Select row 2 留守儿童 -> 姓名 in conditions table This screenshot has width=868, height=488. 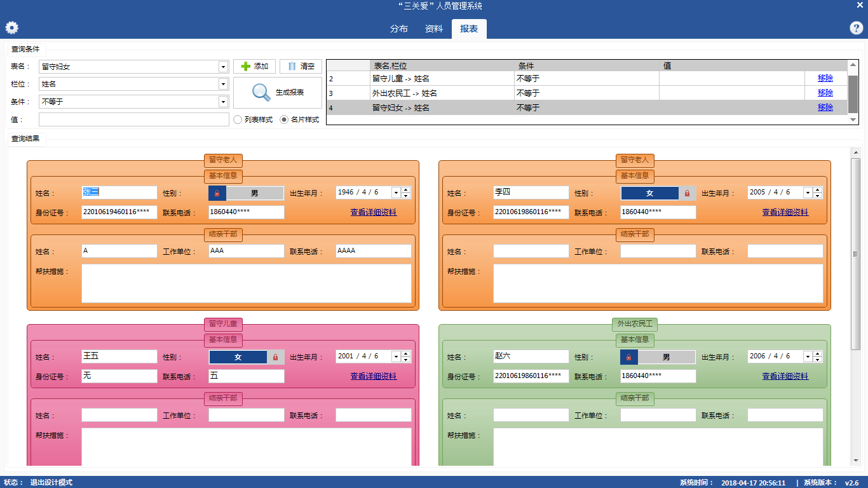[587, 78]
